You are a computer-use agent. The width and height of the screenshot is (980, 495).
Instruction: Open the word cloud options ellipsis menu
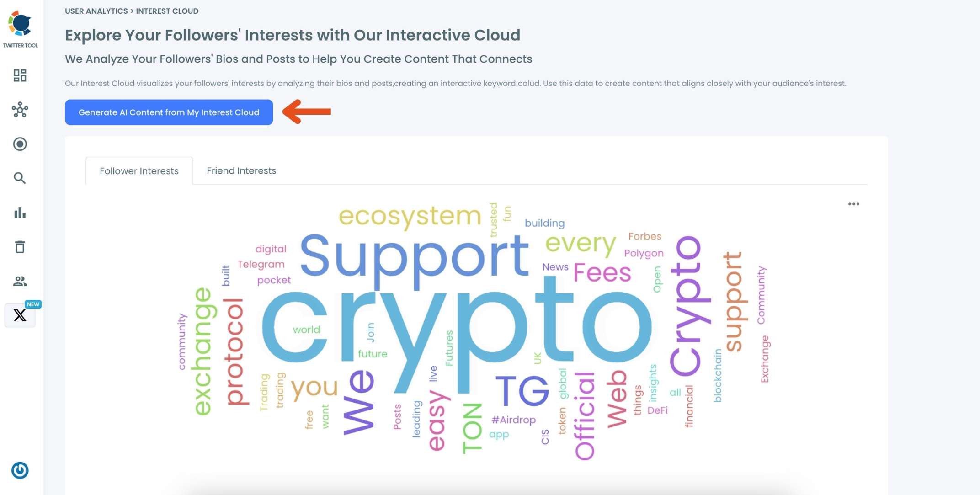pos(853,204)
